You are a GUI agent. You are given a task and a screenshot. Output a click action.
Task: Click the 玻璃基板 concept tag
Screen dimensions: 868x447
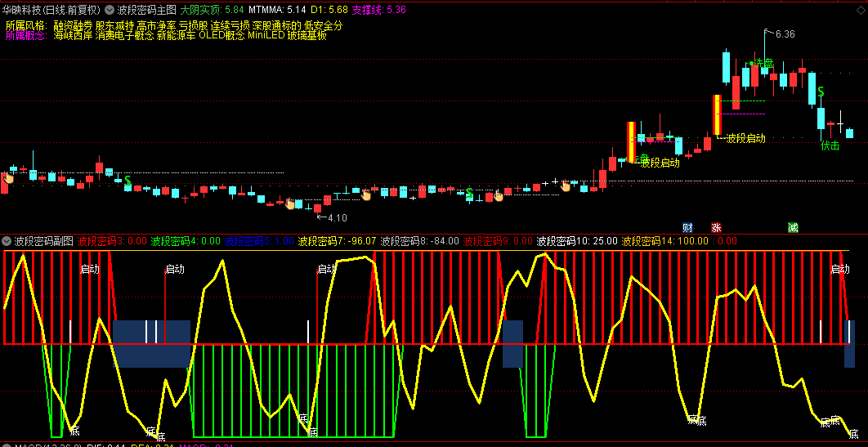[306, 35]
